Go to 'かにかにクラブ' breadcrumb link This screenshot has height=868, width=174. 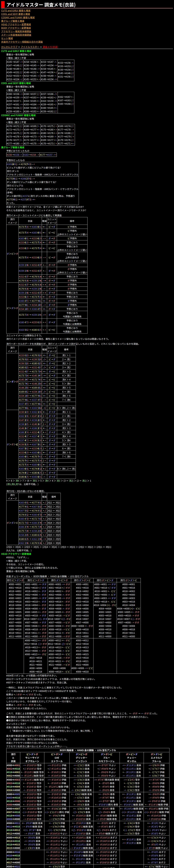9,47
